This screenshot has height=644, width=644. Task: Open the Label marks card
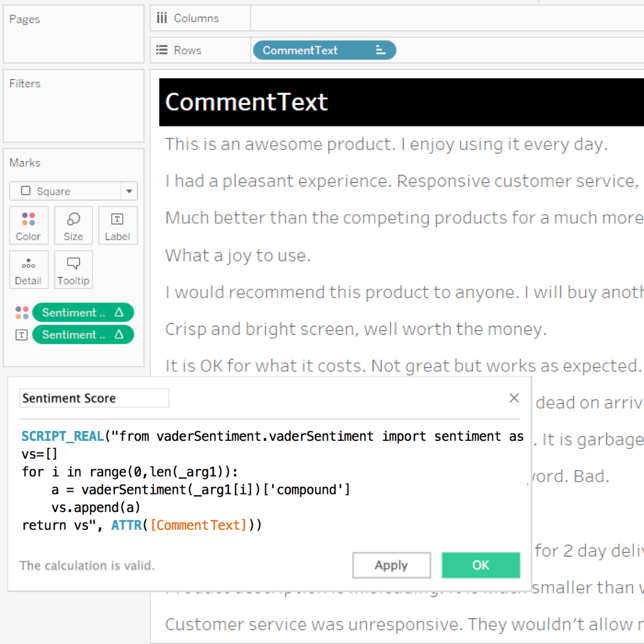tap(117, 225)
